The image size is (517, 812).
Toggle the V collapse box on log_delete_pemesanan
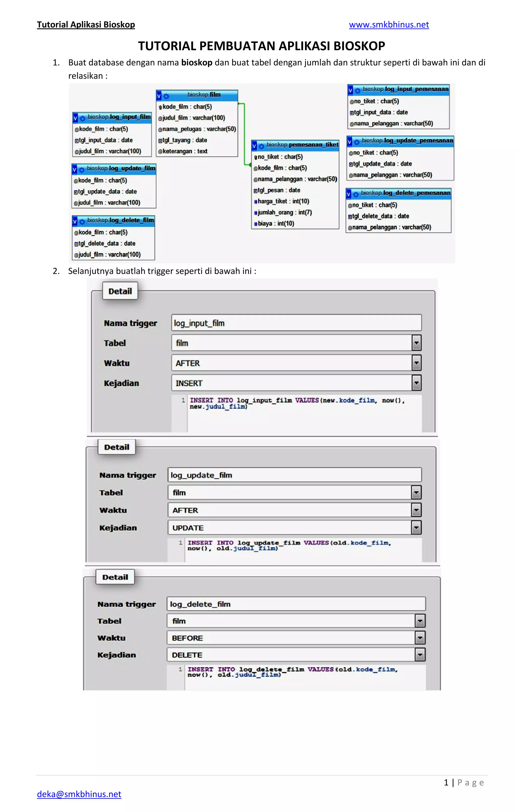(349, 194)
